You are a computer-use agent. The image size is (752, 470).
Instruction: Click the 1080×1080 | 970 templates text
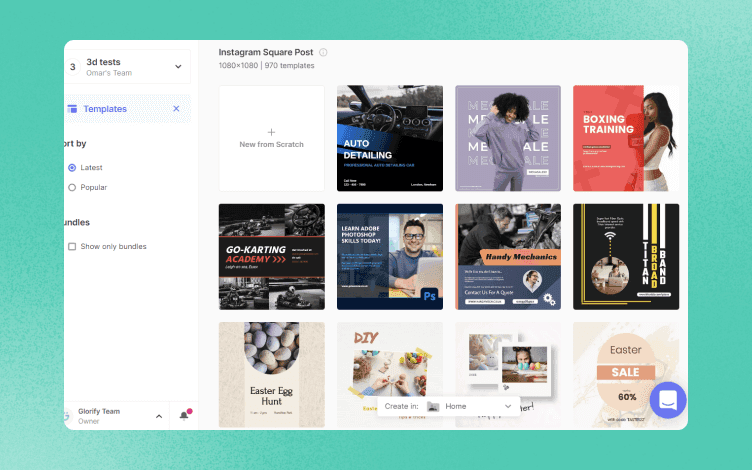click(267, 66)
